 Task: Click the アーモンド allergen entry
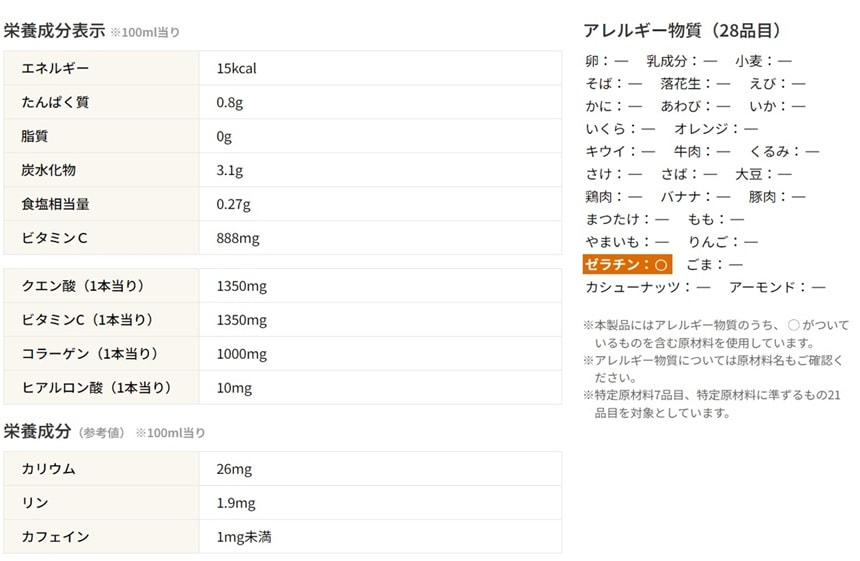[x=777, y=287]
